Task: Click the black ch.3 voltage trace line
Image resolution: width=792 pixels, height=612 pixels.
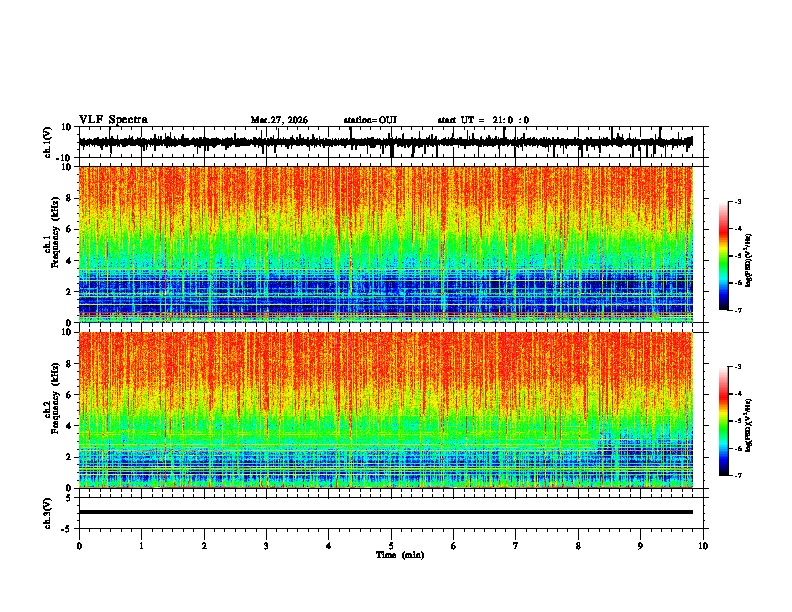Action: (386, 512)
